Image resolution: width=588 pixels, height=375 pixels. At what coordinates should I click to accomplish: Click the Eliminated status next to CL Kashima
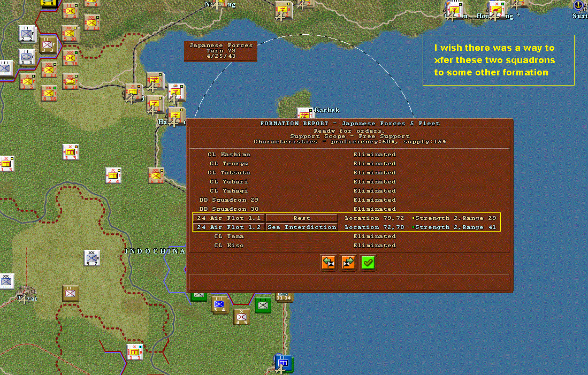coord(374,154)
